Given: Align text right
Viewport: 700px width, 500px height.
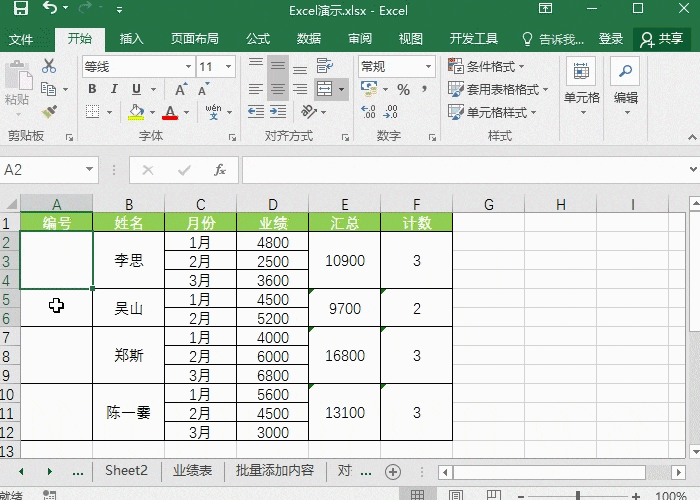Looking at the screenshot, I should point(300,89).
